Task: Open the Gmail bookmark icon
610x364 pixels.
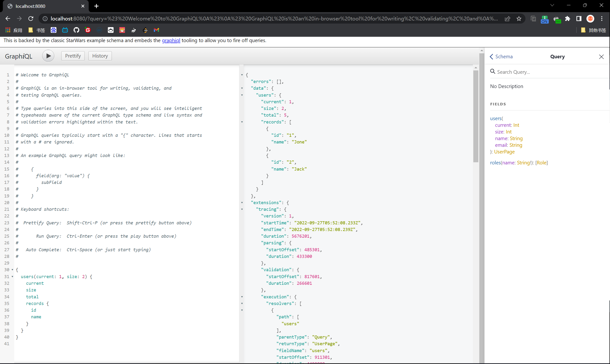Action: tap(156, 30)
